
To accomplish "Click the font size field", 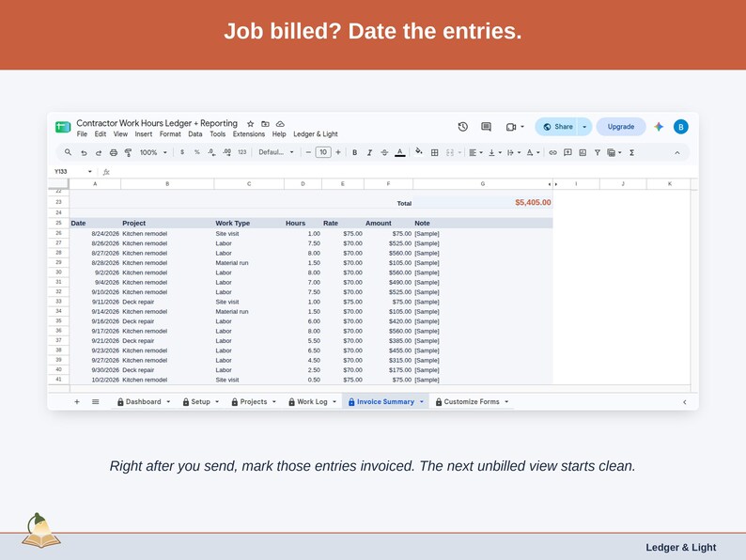I will (x=323, y=152).
